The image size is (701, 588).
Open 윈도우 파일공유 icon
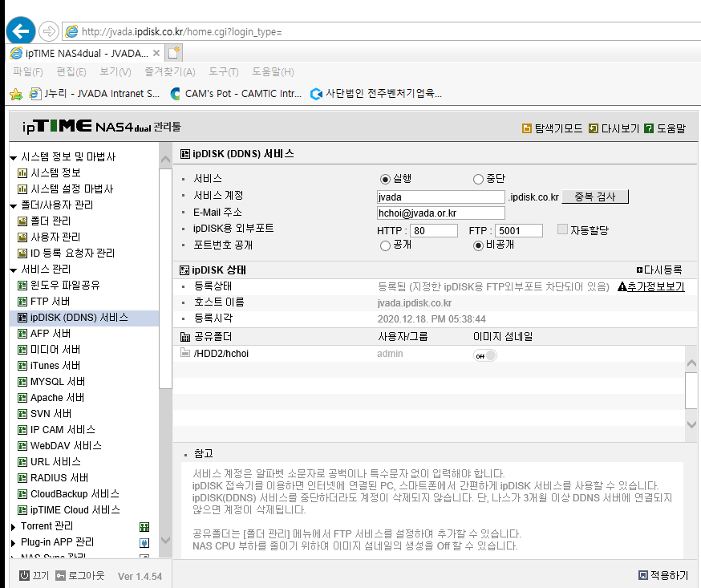pyautogui.click(x=22, y=286)
